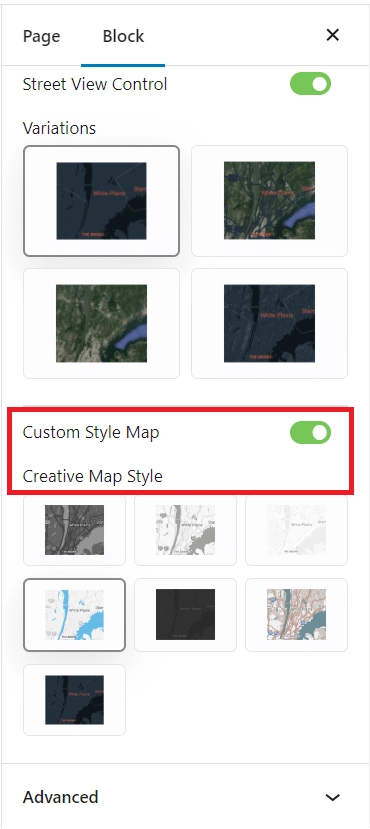Choose the charcoal black creative map style
The width and height of the screenshot is (370, 829).
186,615
